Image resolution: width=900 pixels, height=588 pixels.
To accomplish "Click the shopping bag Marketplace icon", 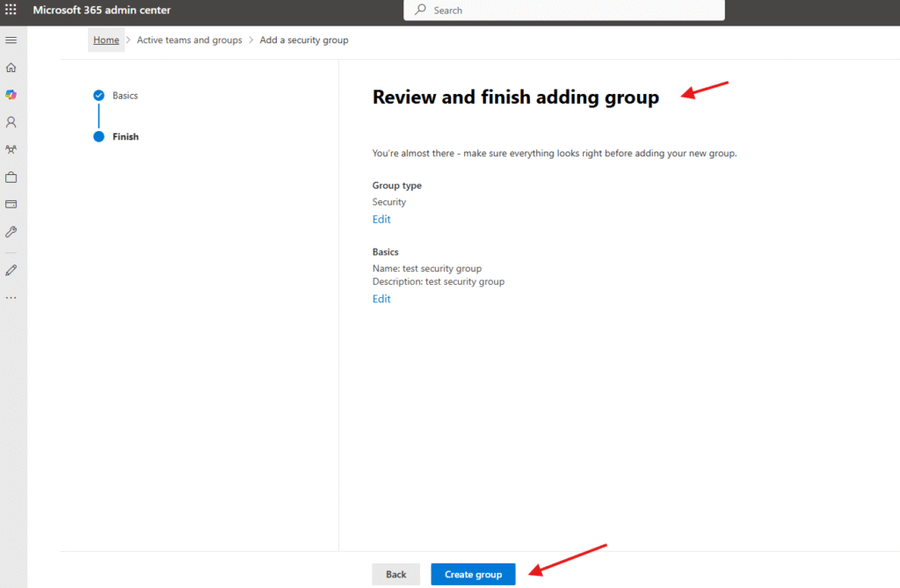I will 11,177.
